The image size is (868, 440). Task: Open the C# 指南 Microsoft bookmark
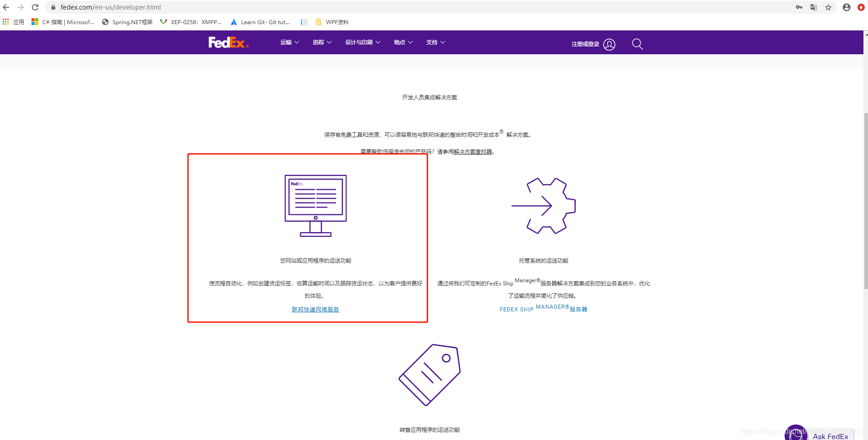[x=63, y=22]
